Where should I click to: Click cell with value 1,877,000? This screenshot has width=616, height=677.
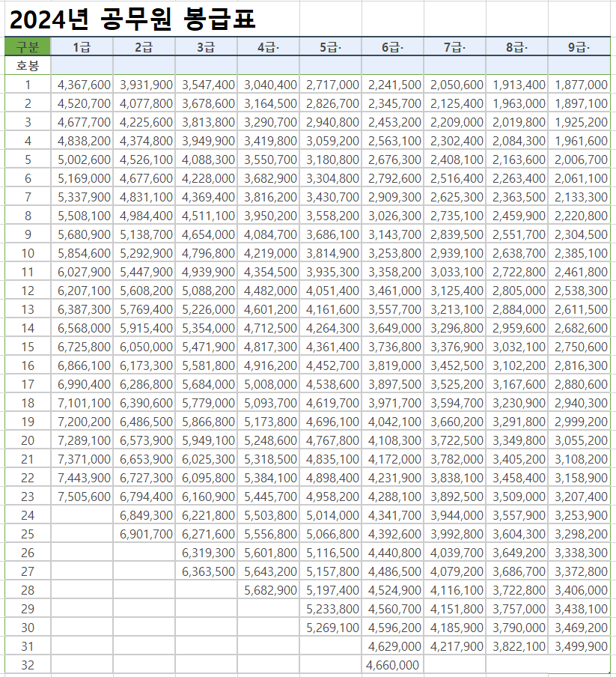point(579,85)
